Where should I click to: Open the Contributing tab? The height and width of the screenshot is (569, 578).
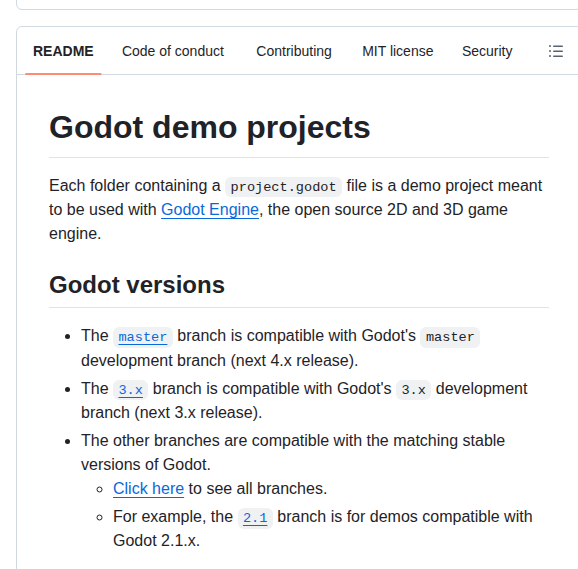coord(294,51)
